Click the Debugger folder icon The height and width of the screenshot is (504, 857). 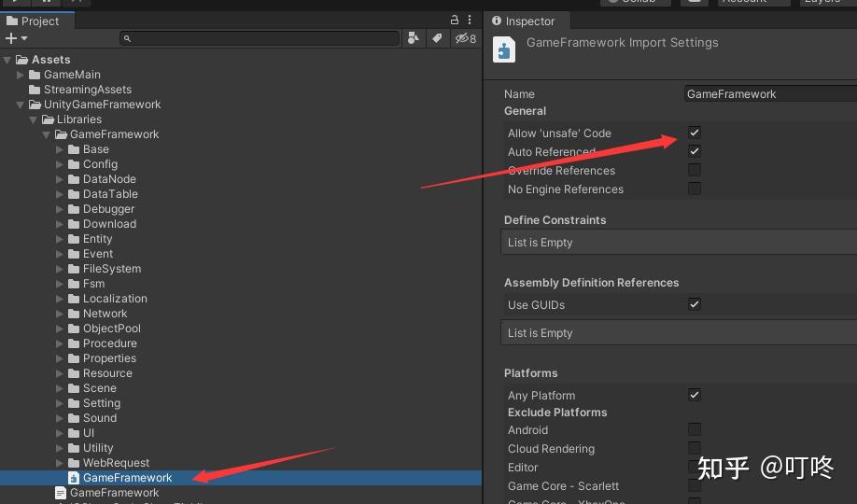pyautogui.click(x=74, y=209)
